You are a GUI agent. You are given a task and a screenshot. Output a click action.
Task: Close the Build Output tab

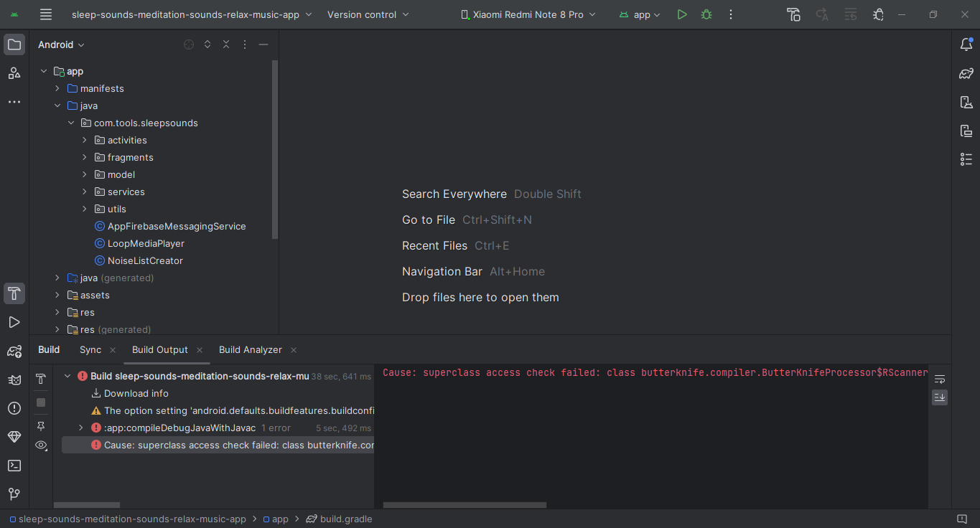[200, 350]
